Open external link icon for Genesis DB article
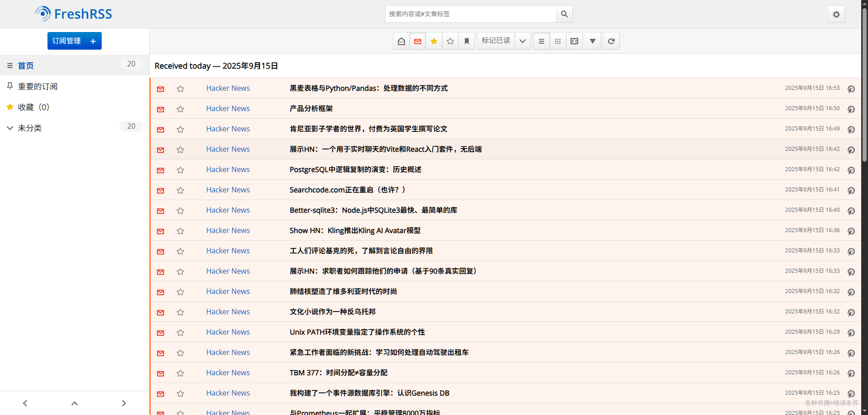868x415 pixels. coord(851,393)
